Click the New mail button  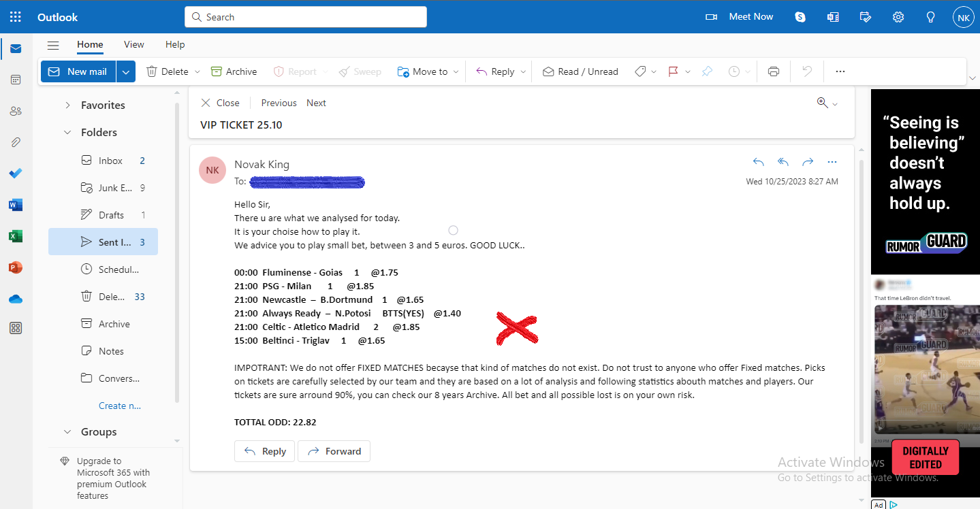[78, 71]
